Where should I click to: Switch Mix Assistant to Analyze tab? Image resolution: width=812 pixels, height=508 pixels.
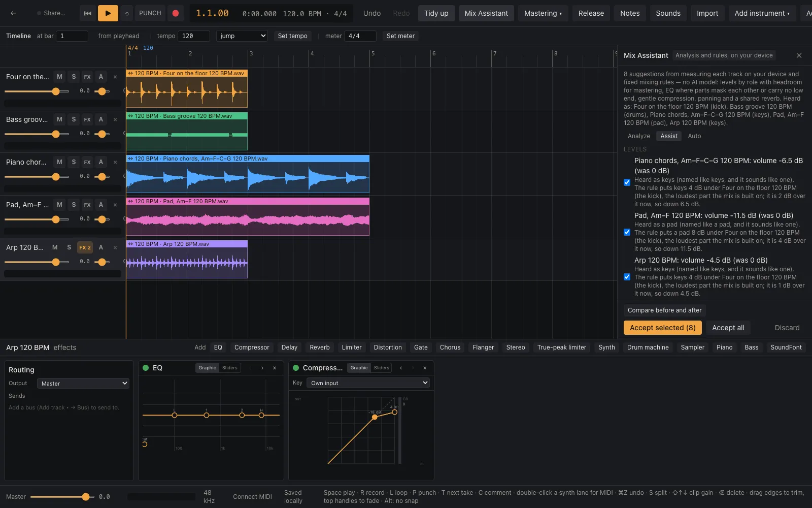639,136
